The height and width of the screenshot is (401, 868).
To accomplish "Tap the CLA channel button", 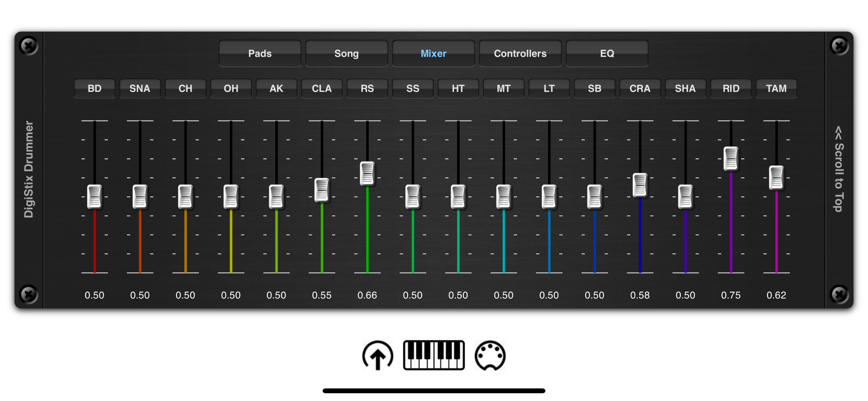I will pos(322,88).
